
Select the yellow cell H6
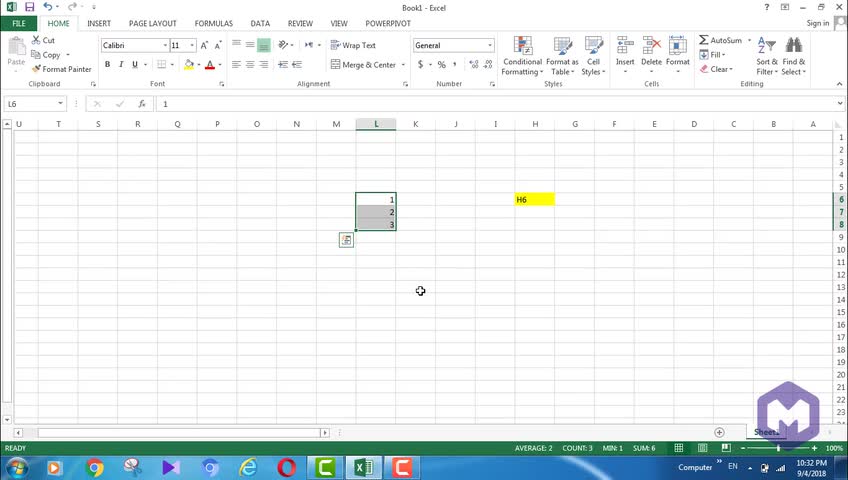coord(534,199)
